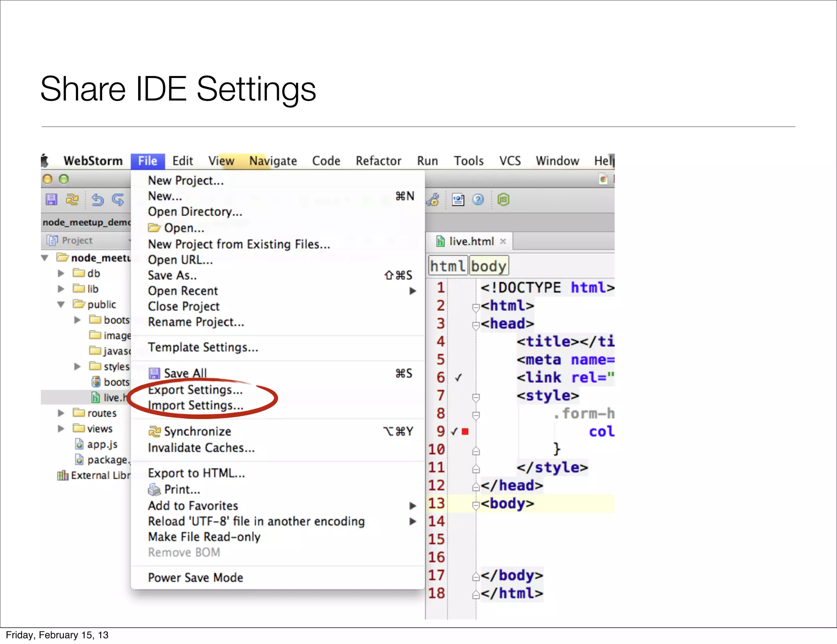This screenshot has height=644, width=837.
Task: Open the Apple menu
Action: tap(45, 161)
